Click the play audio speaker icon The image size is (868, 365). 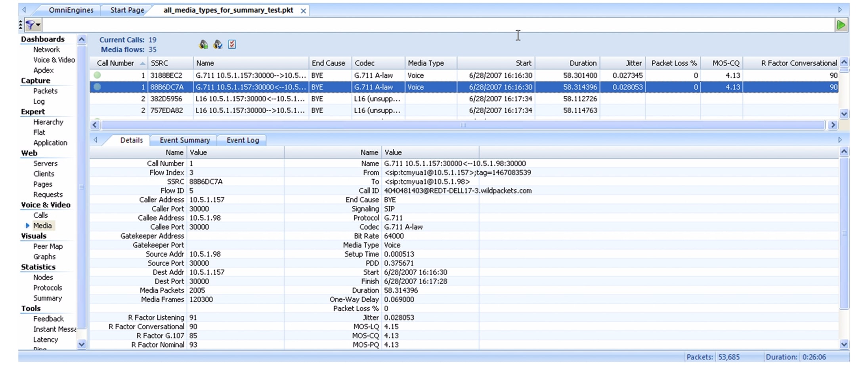click(x=203, y=44)
